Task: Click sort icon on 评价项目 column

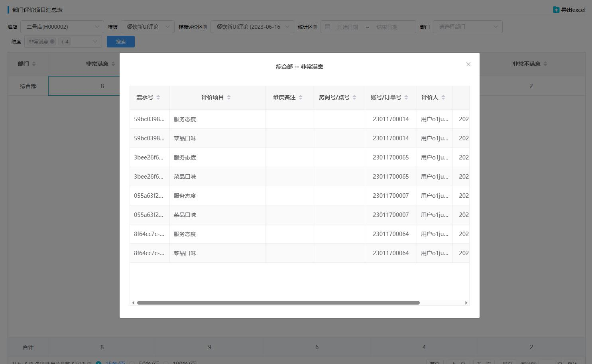Action: point(229,97)
